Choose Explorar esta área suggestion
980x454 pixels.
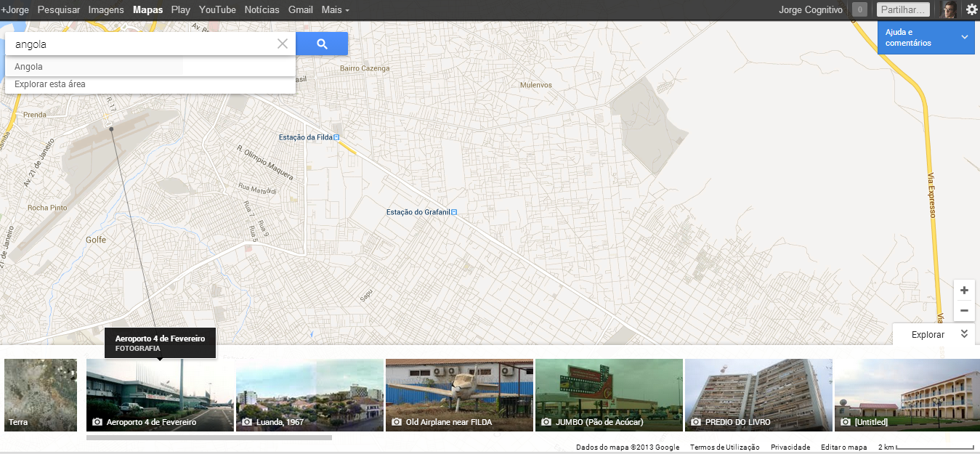tap(150, 84)
